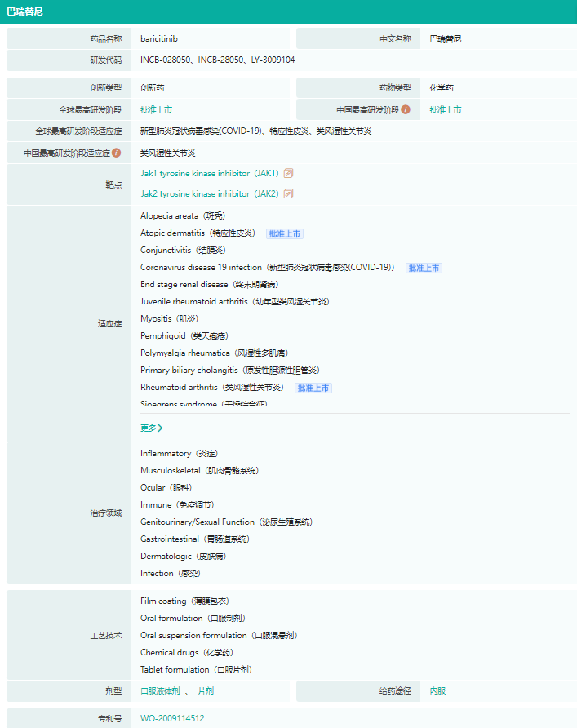
Task: Click global 批准上市 development stage link
Action: (156, 109)
